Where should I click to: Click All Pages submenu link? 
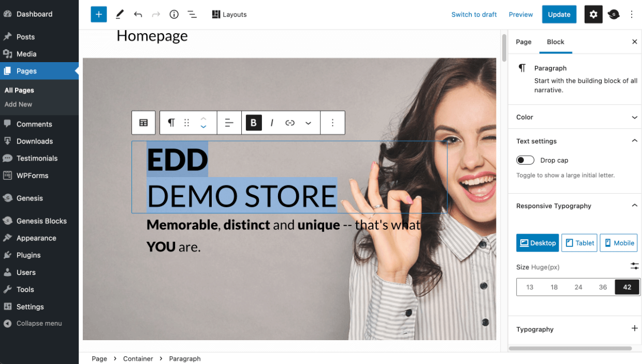(x=19, y=90)
